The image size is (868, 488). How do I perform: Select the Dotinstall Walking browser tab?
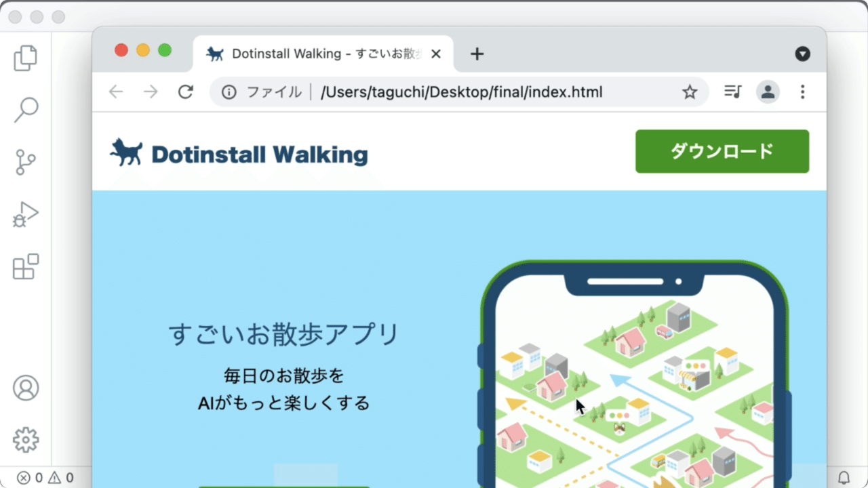(x=323, y=54)
